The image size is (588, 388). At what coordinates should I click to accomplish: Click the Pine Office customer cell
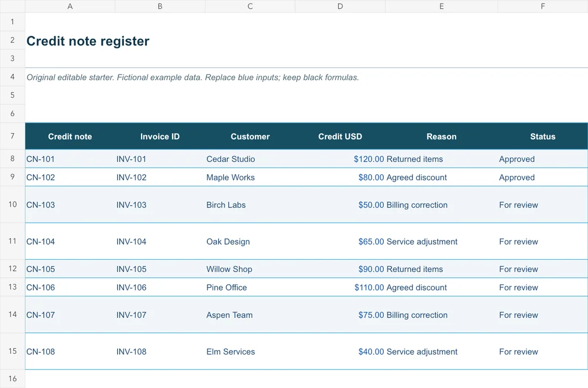click(x=250, y=288)
